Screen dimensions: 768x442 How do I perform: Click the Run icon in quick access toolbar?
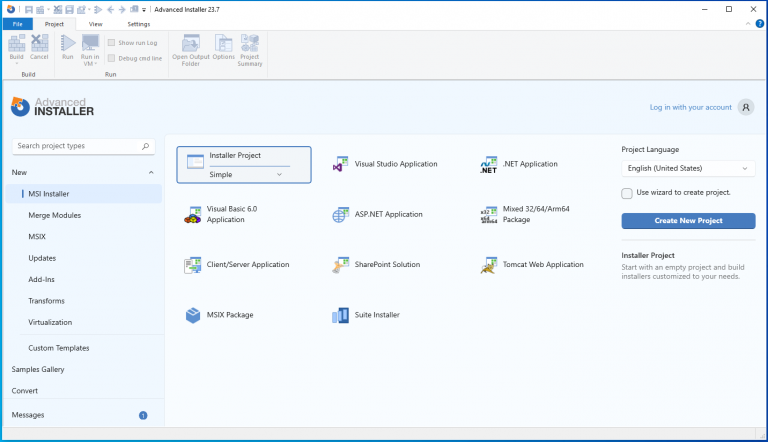point(97,9)
